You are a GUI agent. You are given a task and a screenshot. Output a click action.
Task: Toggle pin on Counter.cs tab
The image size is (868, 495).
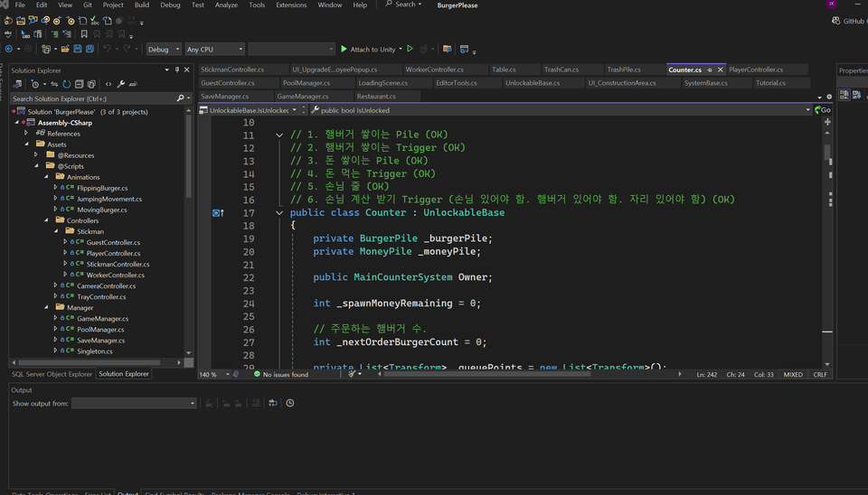[x=710, y=70]
